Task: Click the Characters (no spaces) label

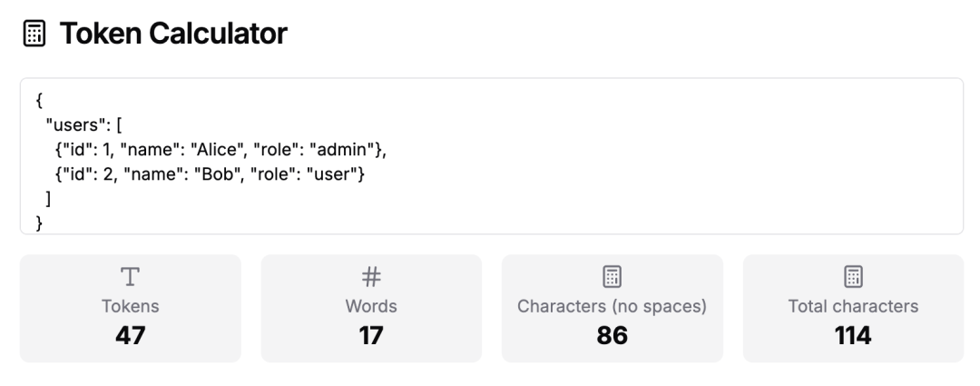Action: tap(612, 306)
